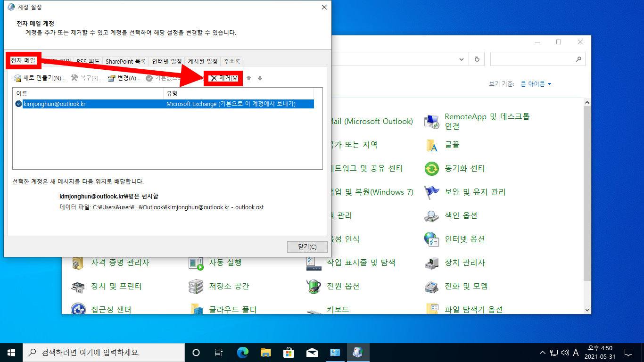Open the taskbar Mail app icon
The width and height of the screenshot is (644, 362).
tap(312, 352)
